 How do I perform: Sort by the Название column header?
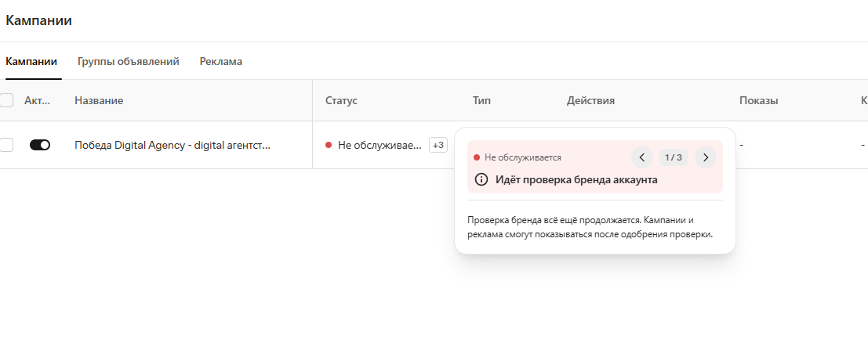[99, 100]
